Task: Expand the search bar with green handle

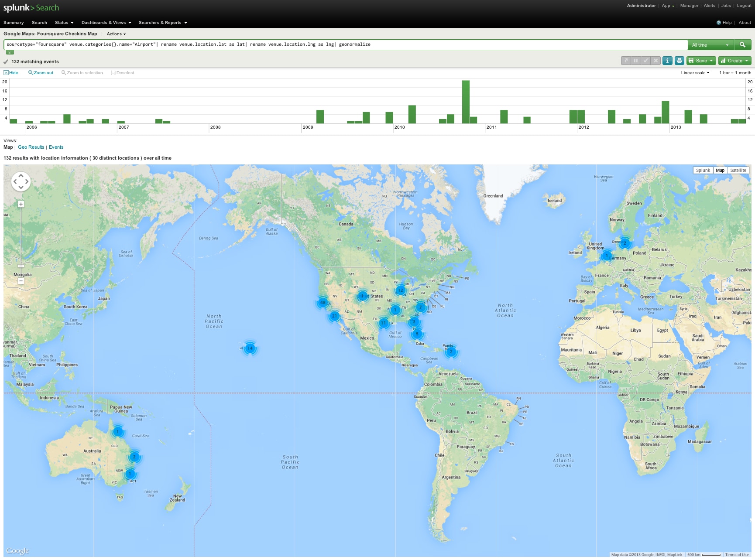Action: click(x=9, y=52)
